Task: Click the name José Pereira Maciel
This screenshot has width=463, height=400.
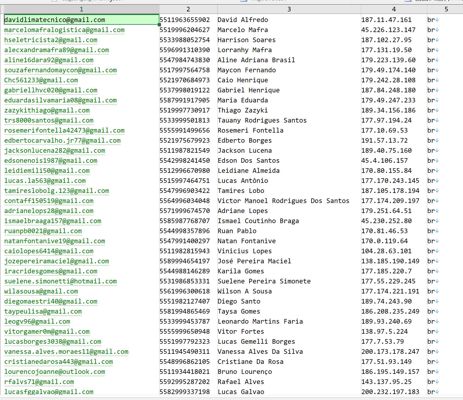Action: (x=254, y=261)
